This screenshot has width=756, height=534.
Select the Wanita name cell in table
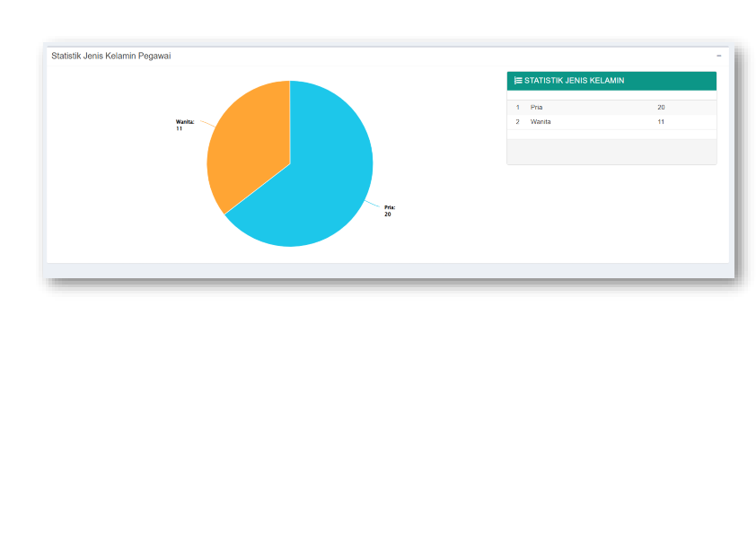[x=541, y=122]
